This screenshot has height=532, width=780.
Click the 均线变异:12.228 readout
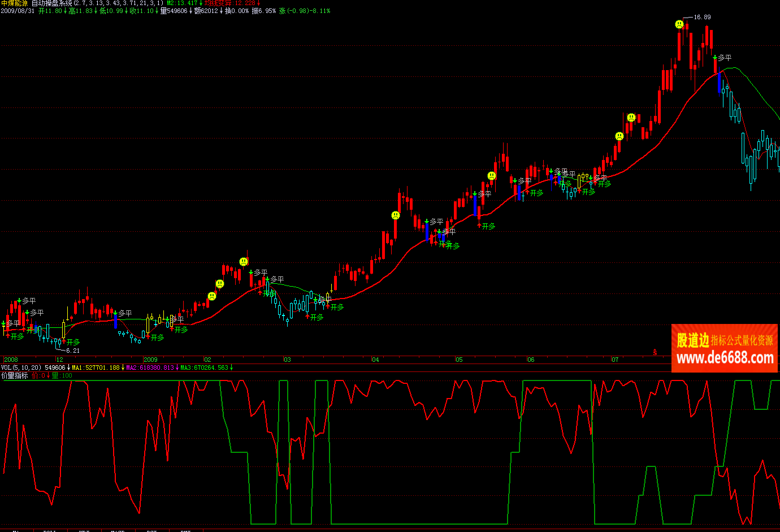pyautogui.click(x=229, y=3)
